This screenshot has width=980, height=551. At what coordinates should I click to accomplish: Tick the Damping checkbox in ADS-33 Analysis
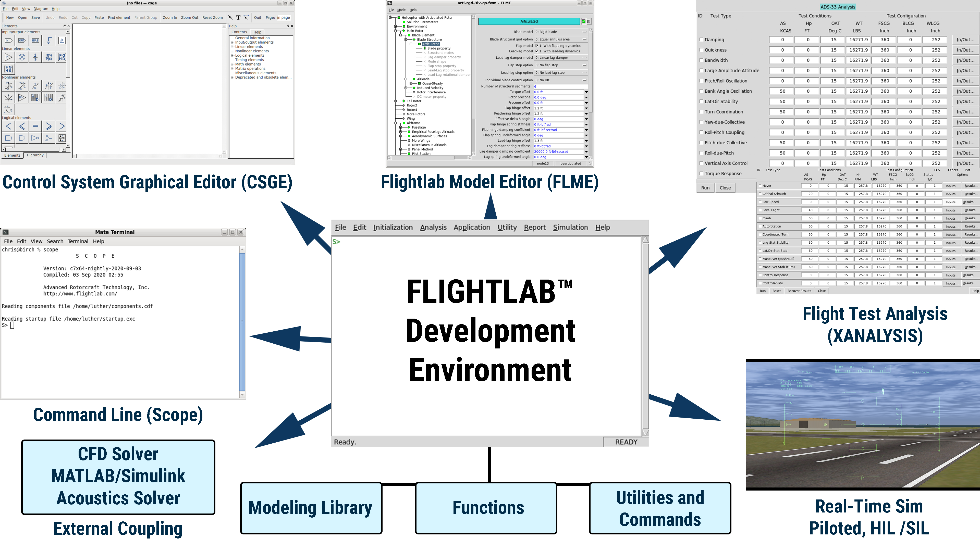coord(701,40)
